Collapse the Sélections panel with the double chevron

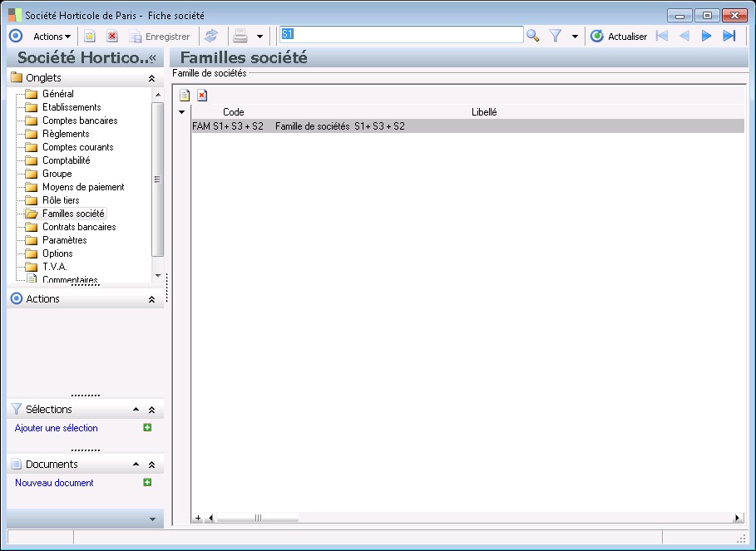pyautogui.click(x=151, y=410)
